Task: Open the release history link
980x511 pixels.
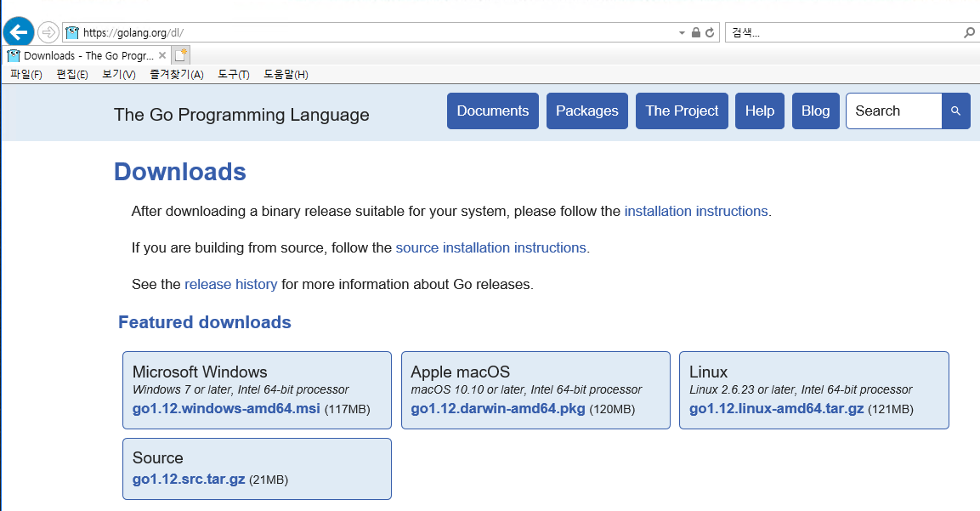Action: [x=230, y=285]
